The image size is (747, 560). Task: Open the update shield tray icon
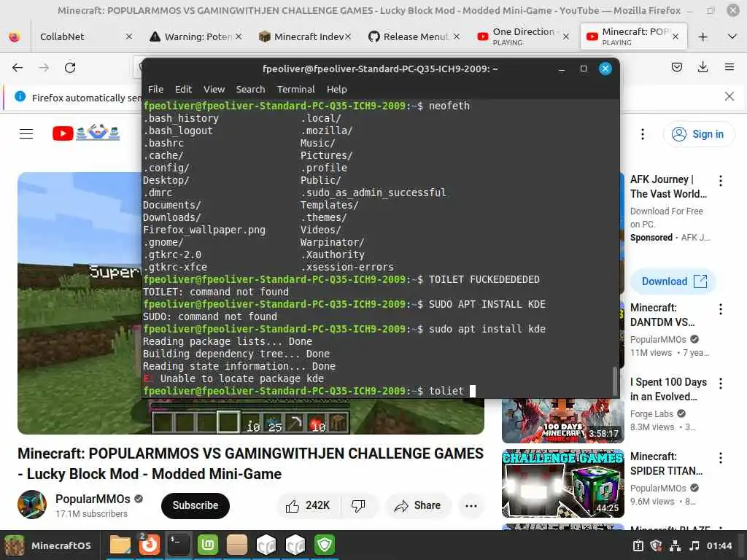click(x=656, y=545)
